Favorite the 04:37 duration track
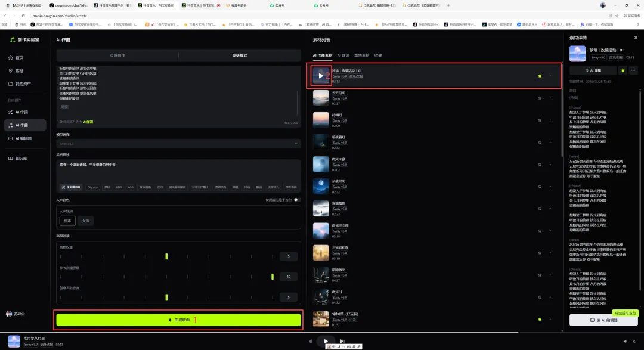Viewport: 644px width, 350px height. point(540,275)
